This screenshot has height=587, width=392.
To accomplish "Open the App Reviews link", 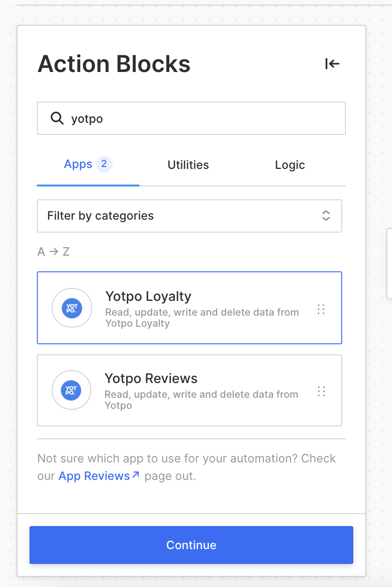I will pyautogui.click(x=94, y=476).
